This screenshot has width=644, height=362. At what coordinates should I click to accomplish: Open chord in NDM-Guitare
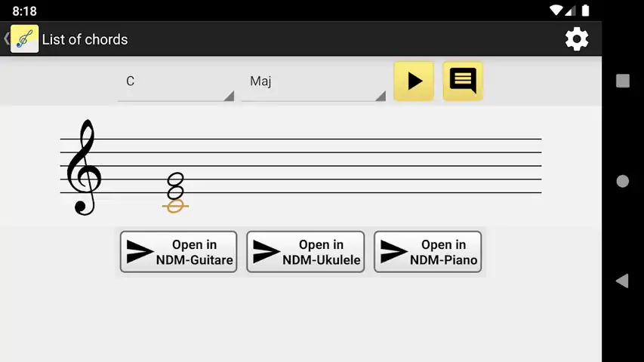[178, 252]
